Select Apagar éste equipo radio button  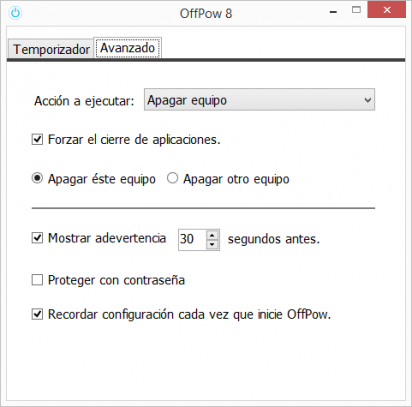[37, 178]
